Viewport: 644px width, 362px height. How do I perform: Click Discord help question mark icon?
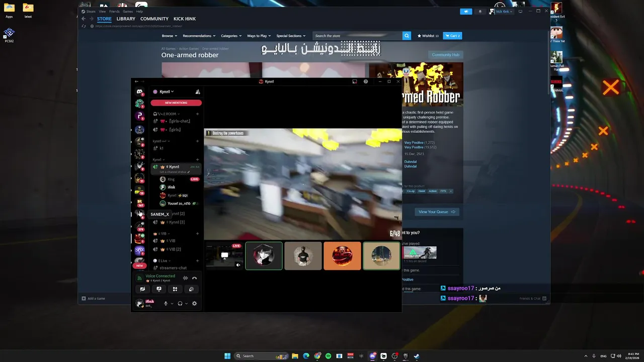[x=366, y=81]
